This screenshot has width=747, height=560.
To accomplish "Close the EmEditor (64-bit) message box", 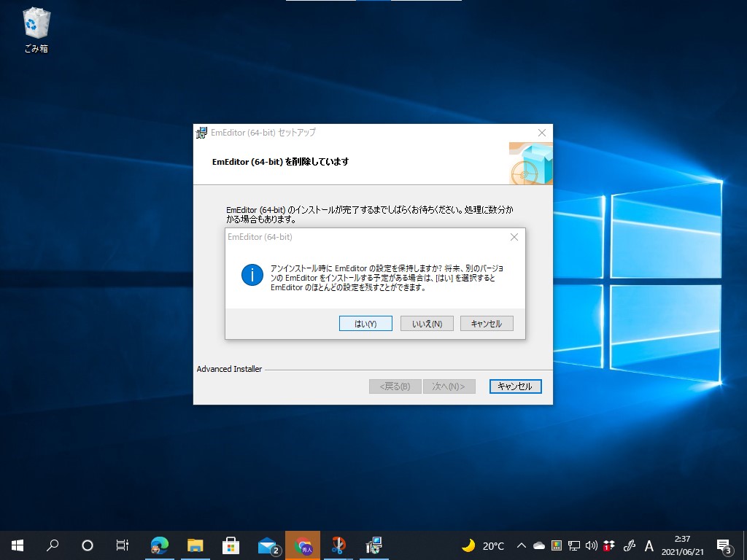I will [x=514, y=237].
